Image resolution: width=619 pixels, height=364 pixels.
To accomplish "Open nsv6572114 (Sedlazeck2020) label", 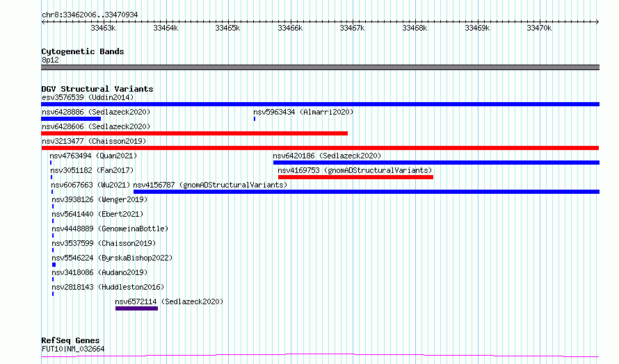I will [169, 301].
